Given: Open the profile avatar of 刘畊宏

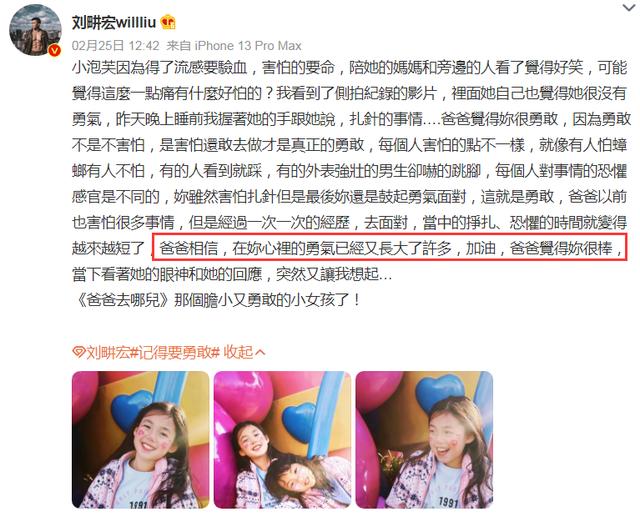Looking at the screenshot, I should [35, 29].
